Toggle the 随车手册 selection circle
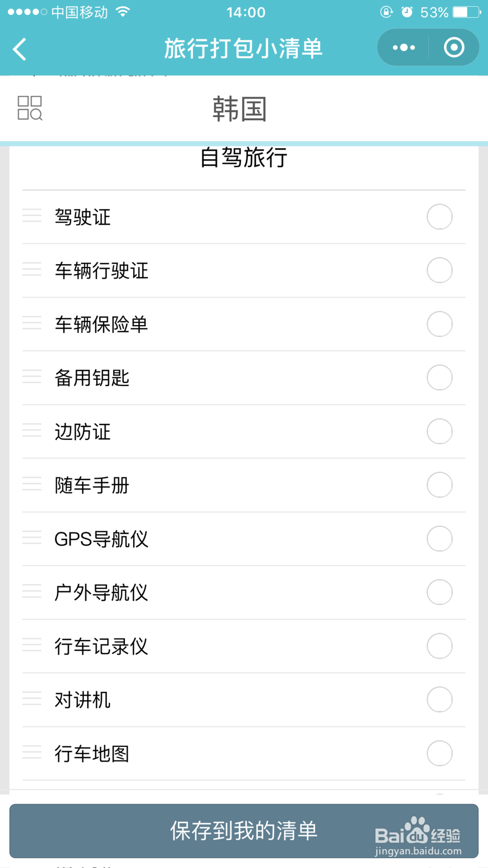This screenshot has width=488, height=868. click(439, 485)
